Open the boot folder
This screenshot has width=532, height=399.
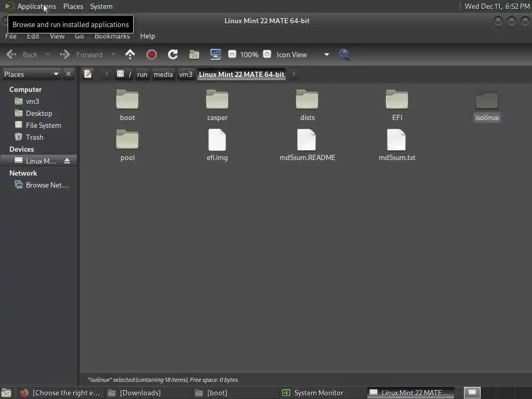127,105
